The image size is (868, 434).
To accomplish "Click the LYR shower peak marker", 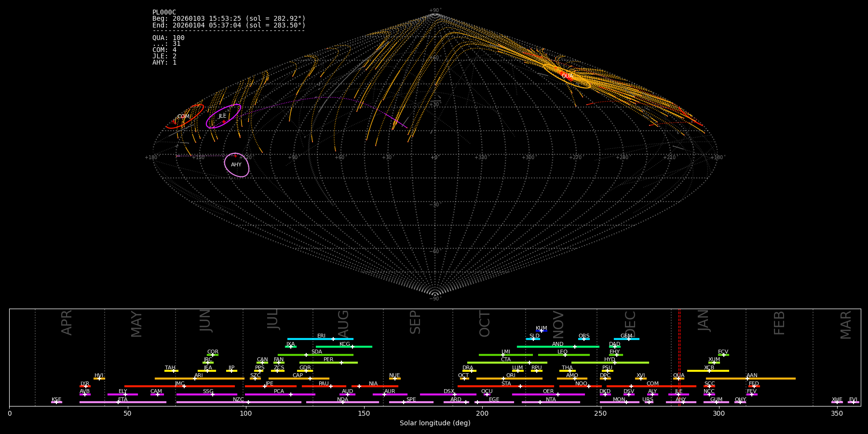I will tap(86, 386).
